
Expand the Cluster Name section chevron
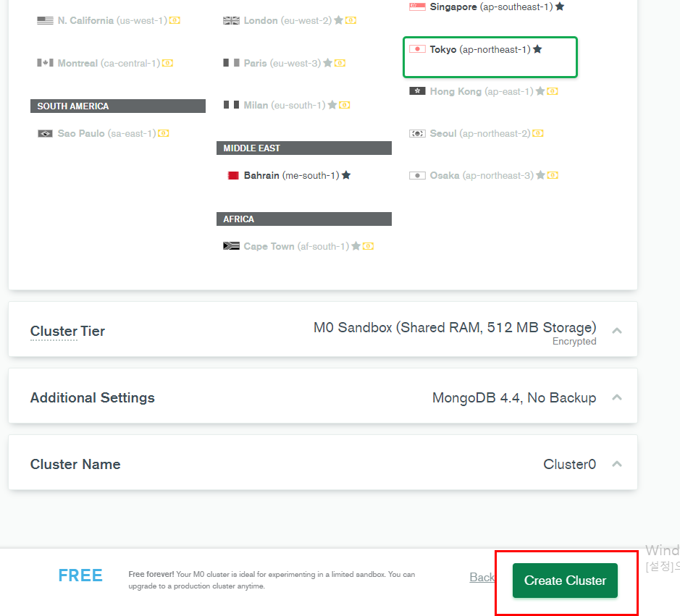coord(617,464)
